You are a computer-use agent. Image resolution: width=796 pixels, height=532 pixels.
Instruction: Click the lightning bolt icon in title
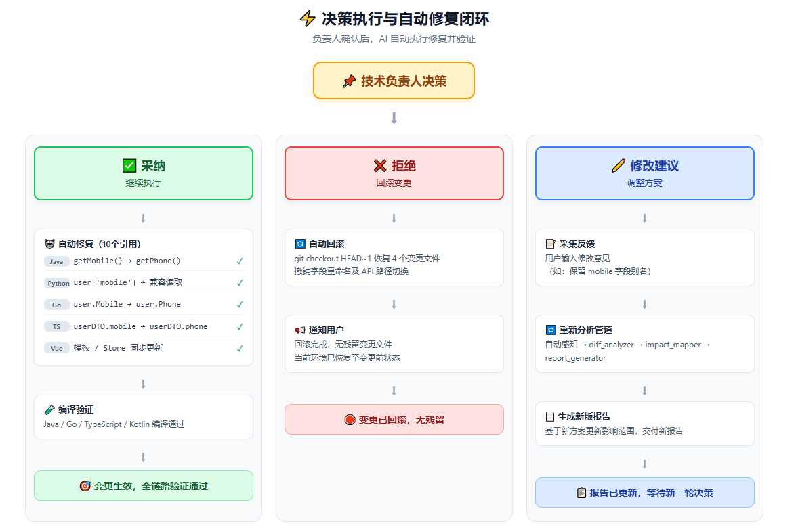[x=307, y=19]
